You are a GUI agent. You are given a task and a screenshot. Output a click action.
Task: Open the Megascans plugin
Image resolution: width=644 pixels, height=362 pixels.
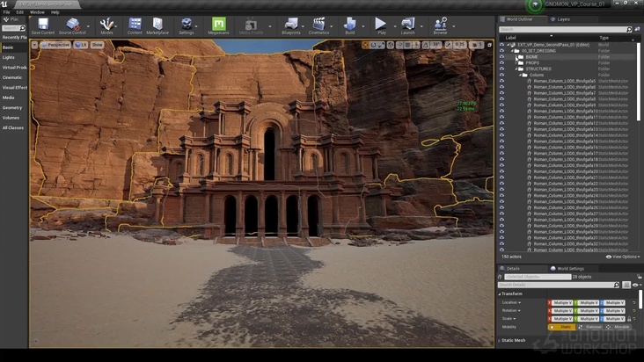[218, 25]
